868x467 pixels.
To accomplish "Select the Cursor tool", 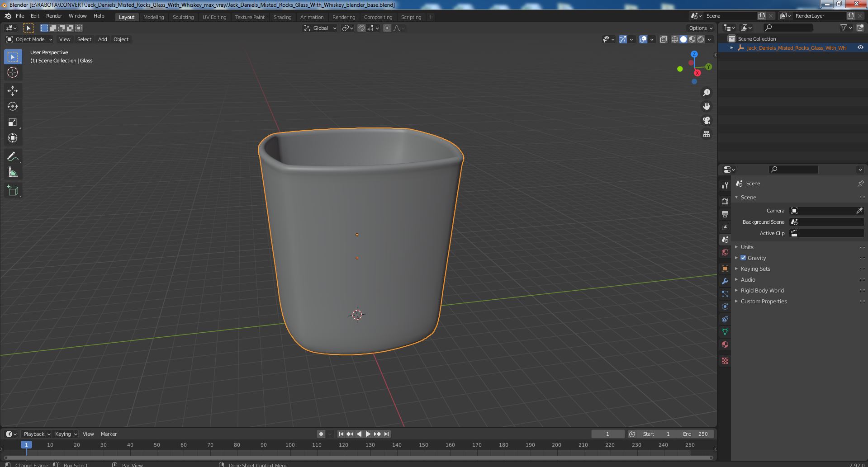I will click(x=13, y=72).
